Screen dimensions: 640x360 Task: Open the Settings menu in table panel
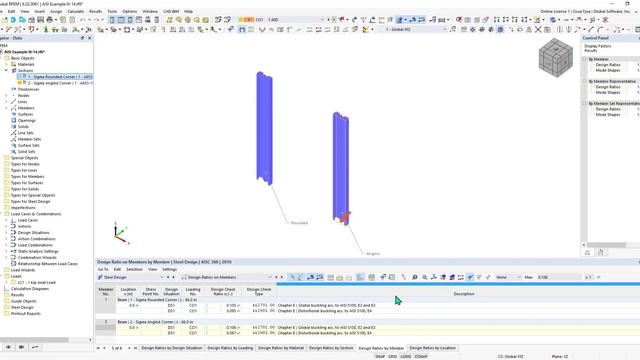(169, 269)
